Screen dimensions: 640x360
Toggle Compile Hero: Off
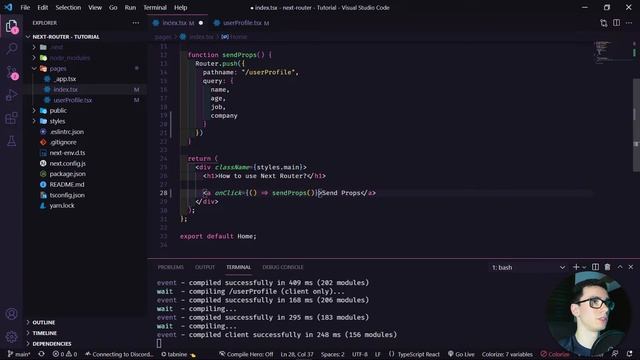click(x=246, y=354)
